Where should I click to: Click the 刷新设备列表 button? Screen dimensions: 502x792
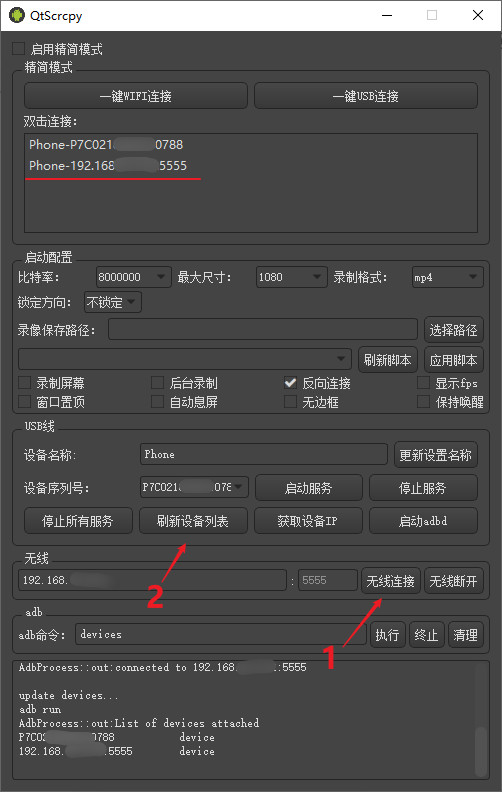(193, 521)
